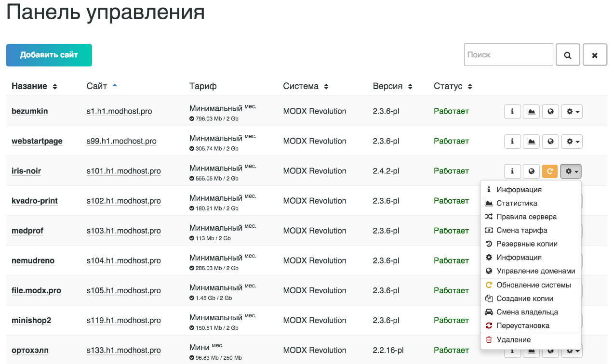Click statistics icon in bezumkin row

[532, 111]
